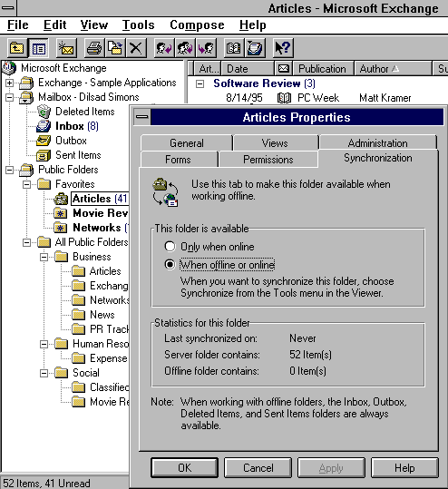
Task: Click the Inbox toolbar icon
Action: click(x=255, y=48)
